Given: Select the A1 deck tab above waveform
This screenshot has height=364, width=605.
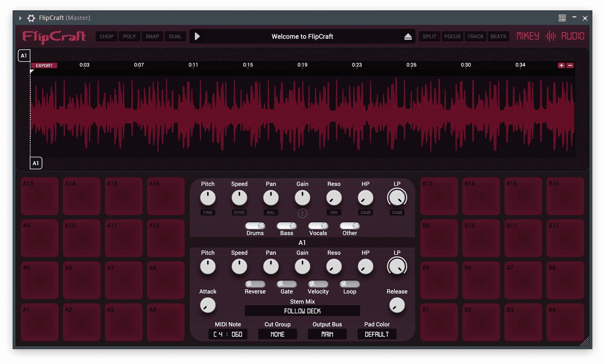Looking at the screenshot, I should pos(24,56).
